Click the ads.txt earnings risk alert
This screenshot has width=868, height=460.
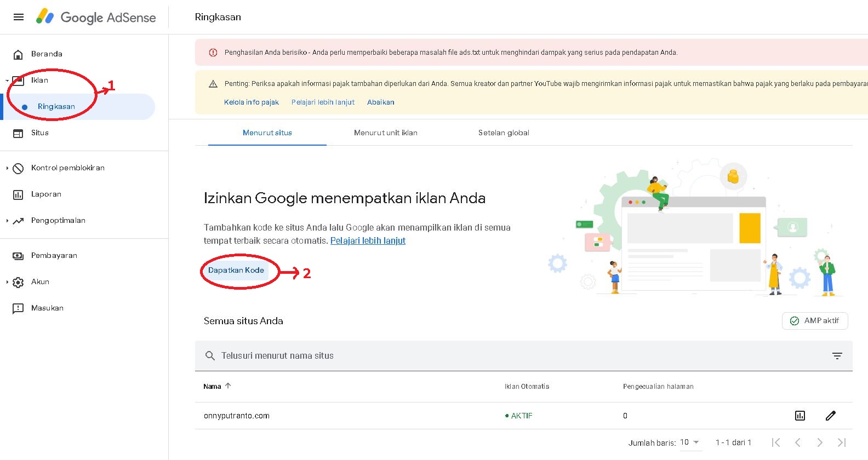532,53
